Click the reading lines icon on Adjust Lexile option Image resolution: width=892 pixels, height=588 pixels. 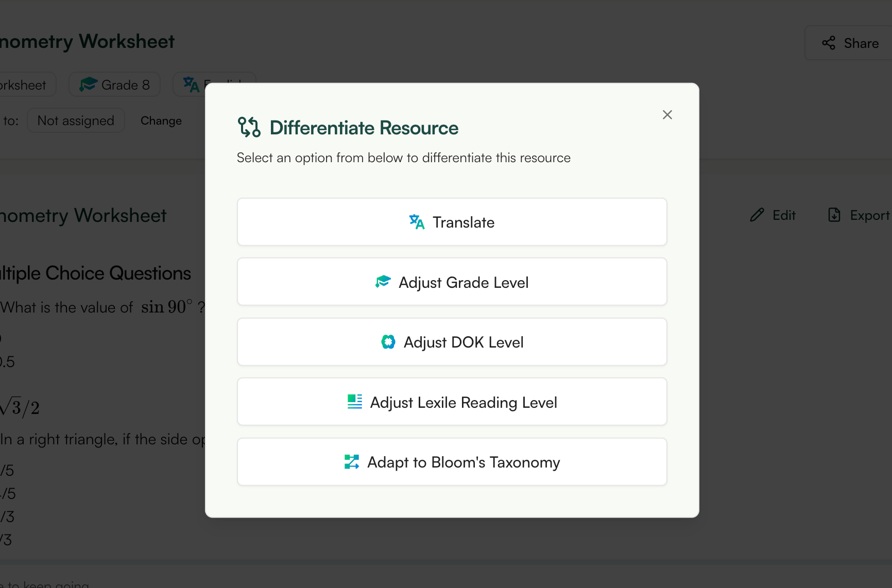pyautogui.click(x=354, y=402)
